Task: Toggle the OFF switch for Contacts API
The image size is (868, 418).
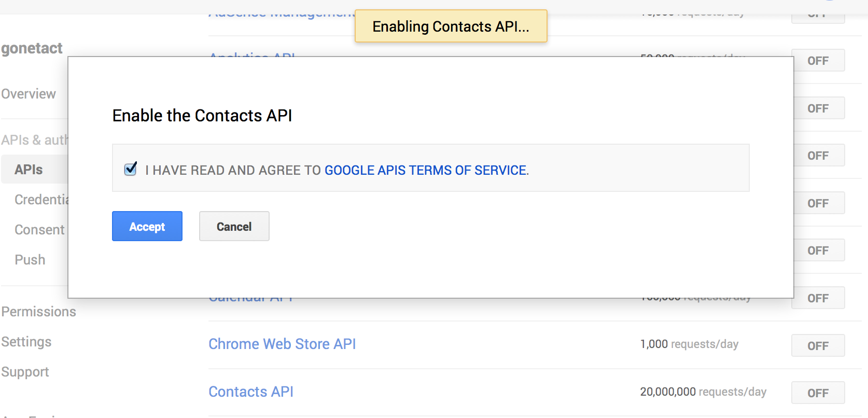Action: tap(818, 393)
